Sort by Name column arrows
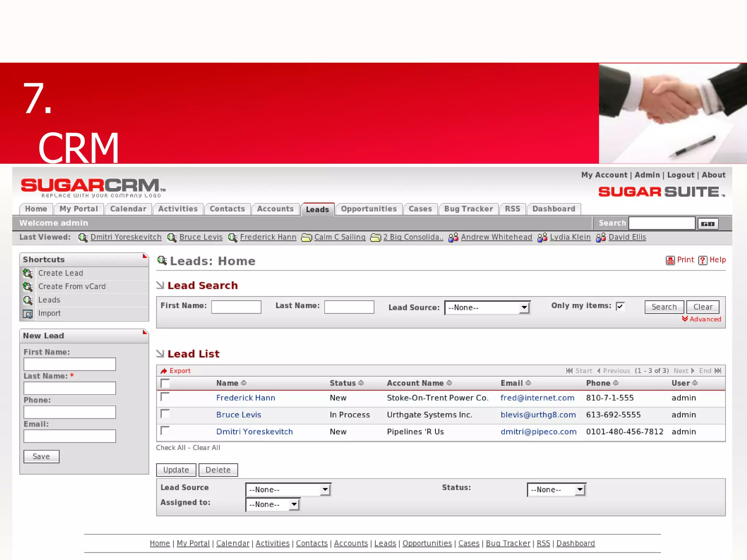The image size is (747, 560). pyautogui.click(x=244, y=383)
